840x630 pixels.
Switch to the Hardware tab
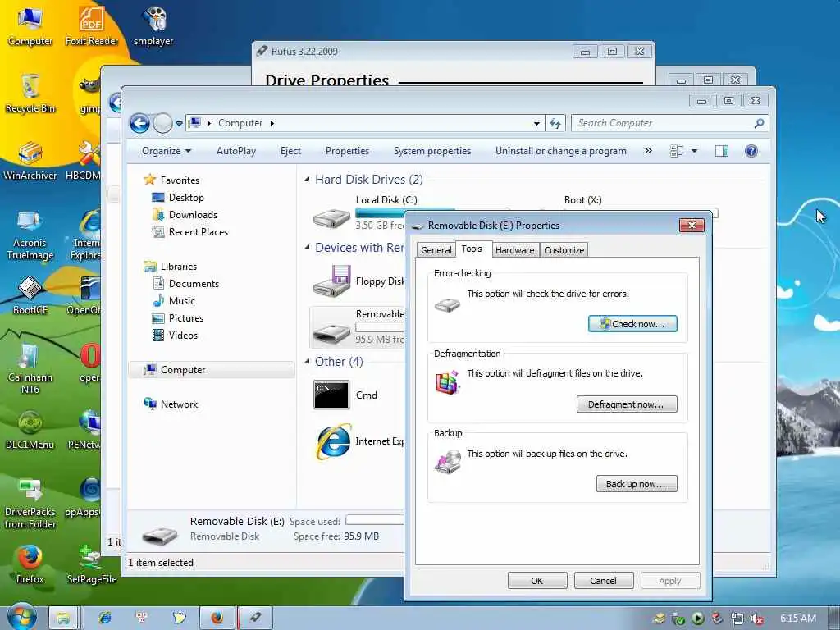pos(515,250)
